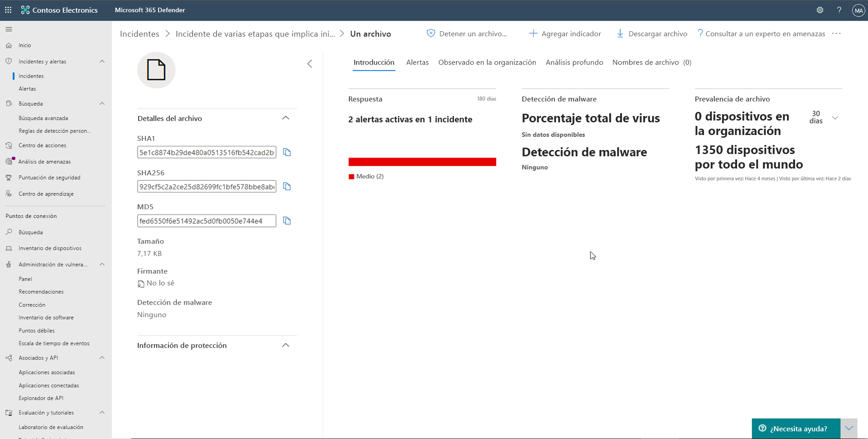Click the Centro de aprendizaje icon
868x439 pixels.
[x=9, y=193]
